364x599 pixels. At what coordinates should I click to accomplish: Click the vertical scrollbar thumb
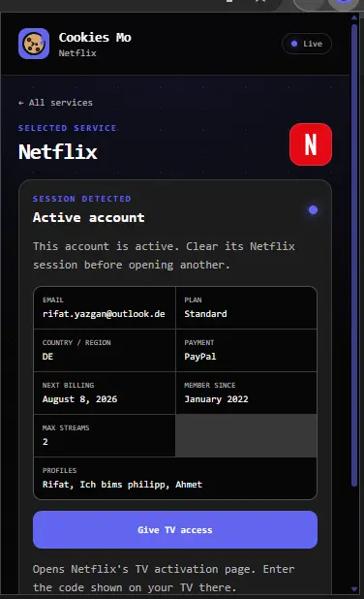354,255
